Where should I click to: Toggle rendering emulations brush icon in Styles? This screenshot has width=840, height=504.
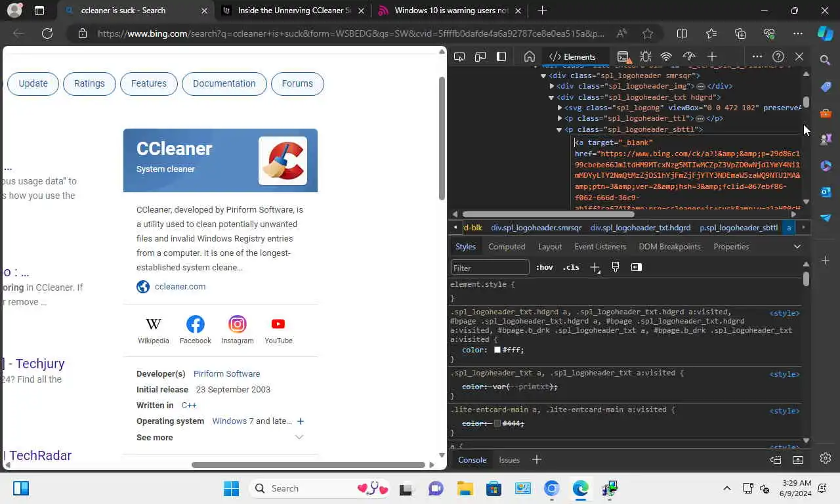pyautogui.click(x=616, y=267)
